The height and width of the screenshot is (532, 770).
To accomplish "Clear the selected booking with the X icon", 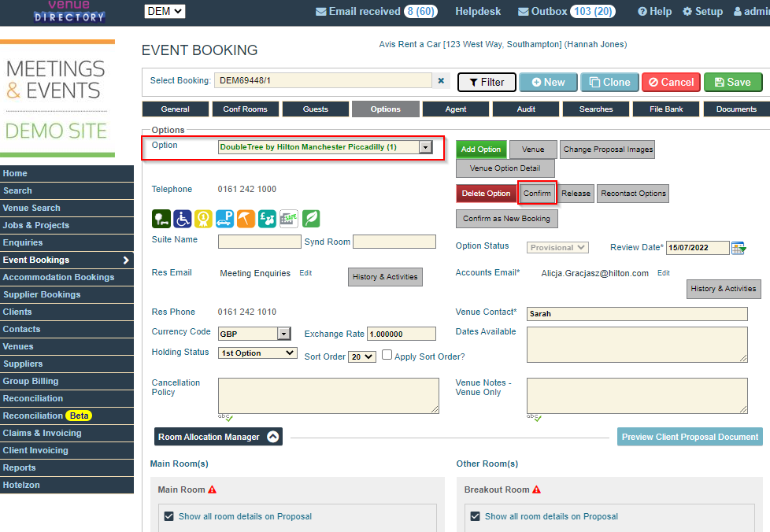I will coord(441,80).
